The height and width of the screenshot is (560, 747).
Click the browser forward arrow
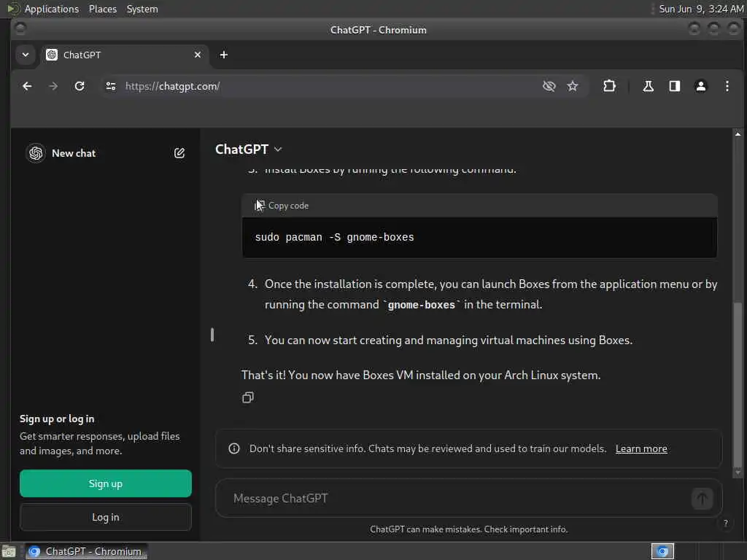pos(53,86)
